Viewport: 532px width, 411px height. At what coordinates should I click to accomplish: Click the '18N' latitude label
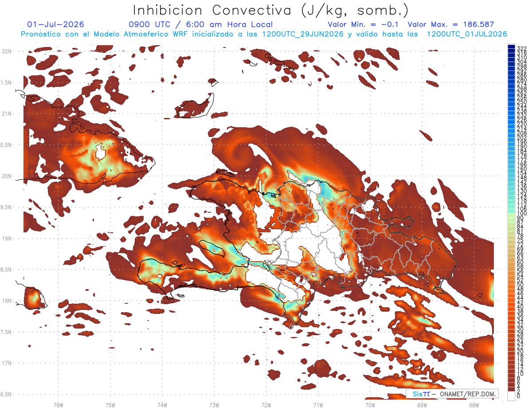click(7, 301)
